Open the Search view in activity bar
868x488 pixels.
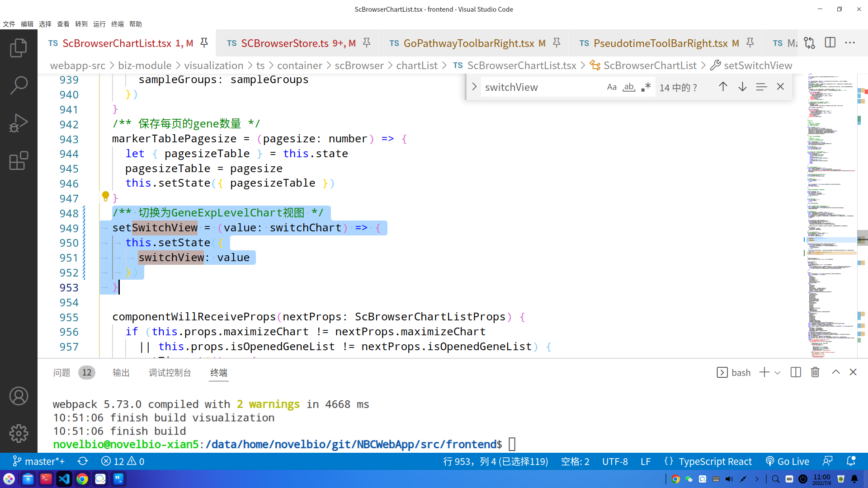(19, 85)
